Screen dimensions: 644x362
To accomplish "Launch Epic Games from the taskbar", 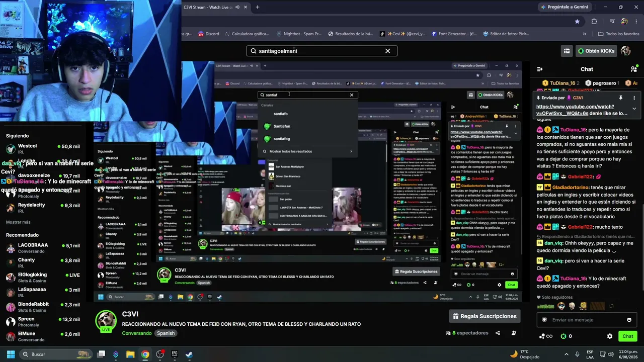I will [175, 354].
